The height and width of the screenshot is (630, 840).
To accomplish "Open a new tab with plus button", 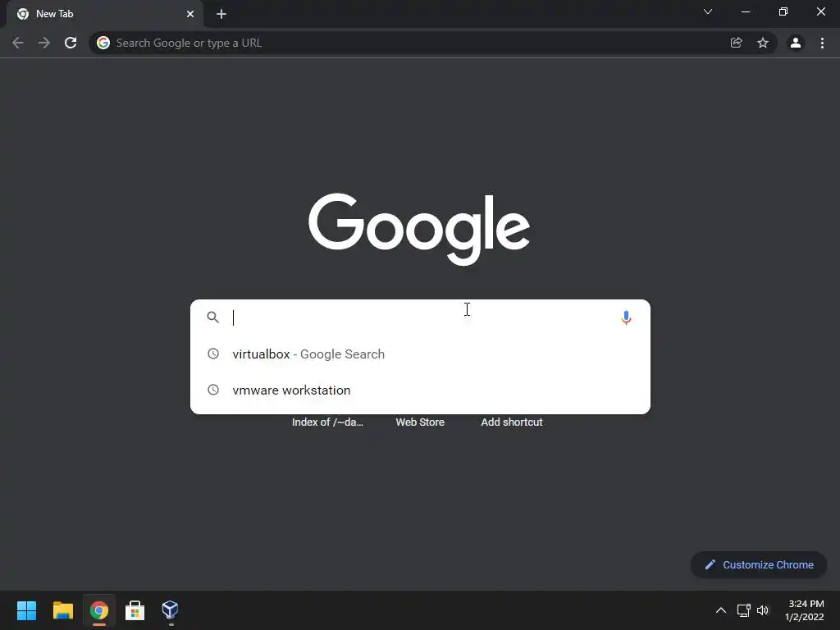I will click(x=221, y=14).
